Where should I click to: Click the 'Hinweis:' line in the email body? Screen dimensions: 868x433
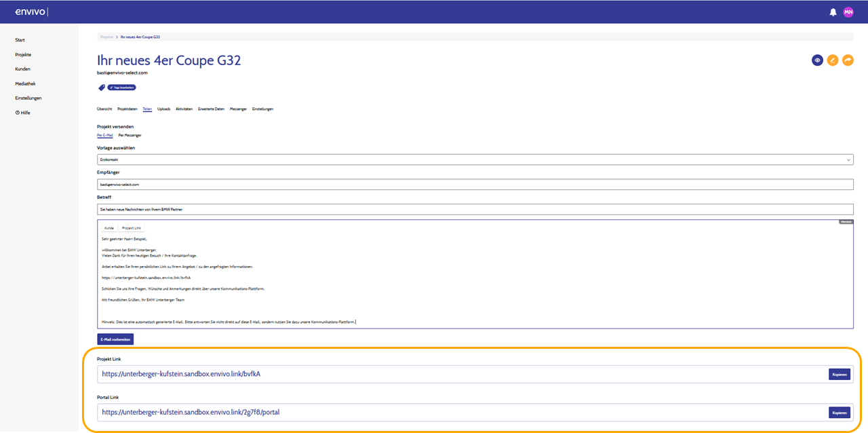[x=229, y=322]
